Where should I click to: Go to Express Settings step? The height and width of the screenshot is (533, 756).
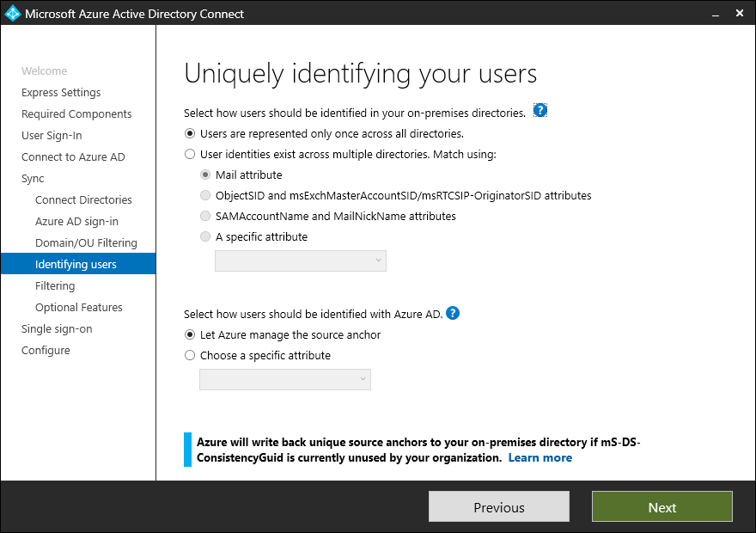point(61,93)
